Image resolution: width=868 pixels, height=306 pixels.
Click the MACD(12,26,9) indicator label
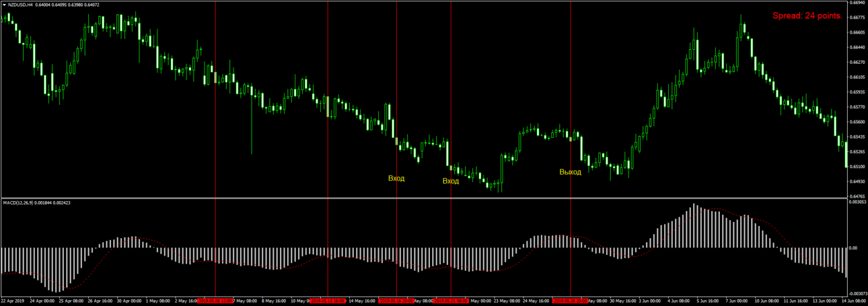(19, 202)
